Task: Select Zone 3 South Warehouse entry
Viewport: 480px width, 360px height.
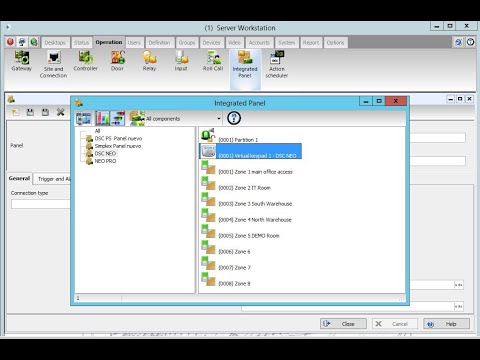Action: (247, 200)
